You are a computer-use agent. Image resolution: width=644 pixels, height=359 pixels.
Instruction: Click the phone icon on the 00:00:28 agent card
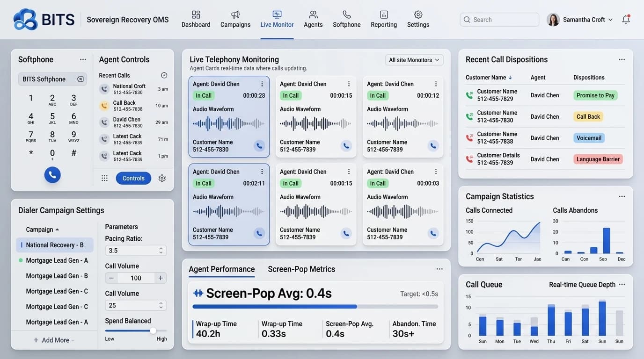pos(259,146)
